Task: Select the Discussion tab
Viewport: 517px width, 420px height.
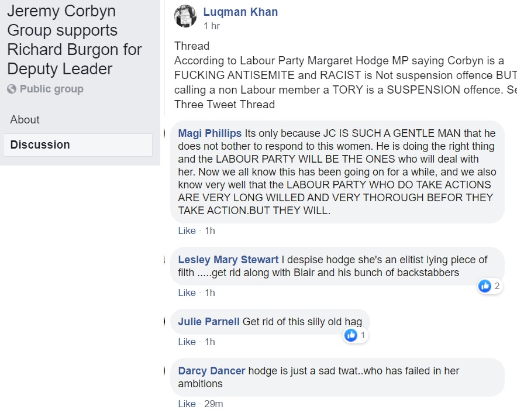Action: coord(40,144)
